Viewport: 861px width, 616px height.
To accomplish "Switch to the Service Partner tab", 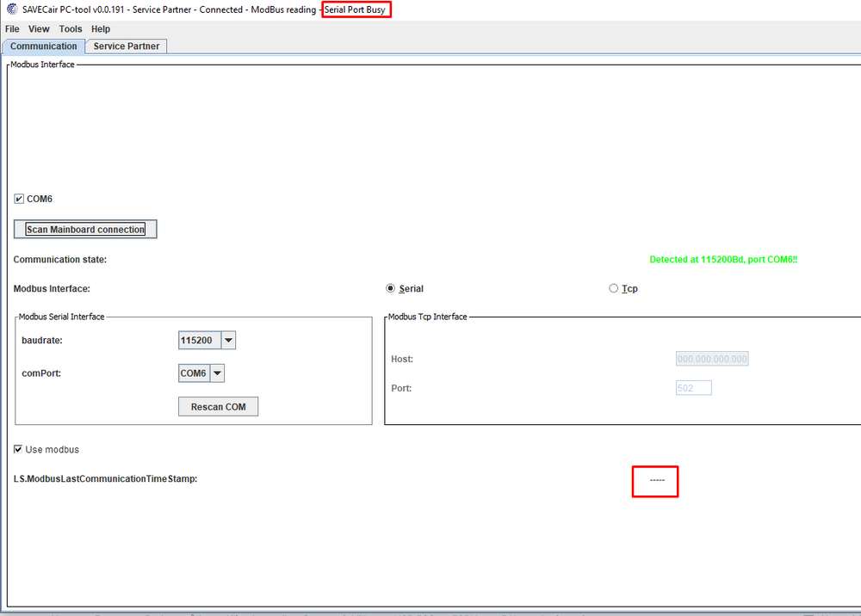I will pos(127,46).
